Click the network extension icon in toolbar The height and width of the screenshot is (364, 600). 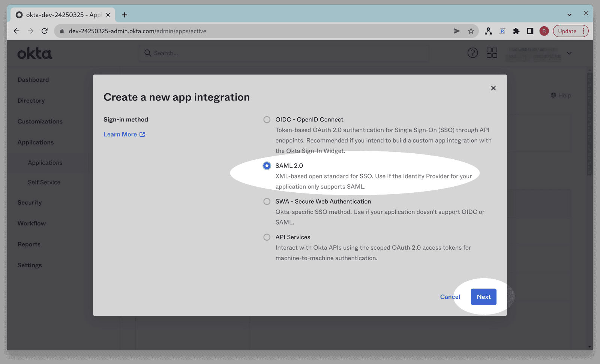(488, 31)
